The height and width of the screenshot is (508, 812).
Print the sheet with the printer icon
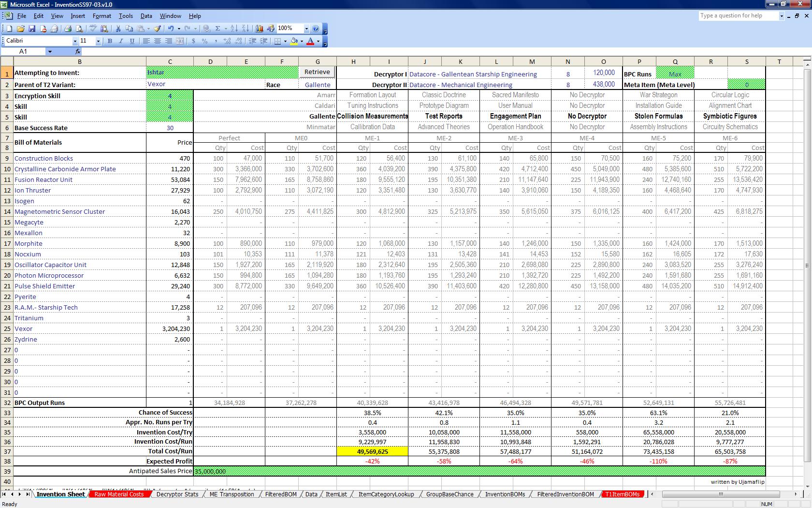[68, 29]
